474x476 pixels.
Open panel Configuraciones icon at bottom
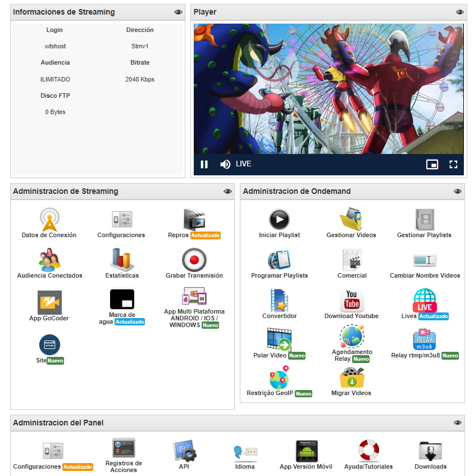click(53, 451)
